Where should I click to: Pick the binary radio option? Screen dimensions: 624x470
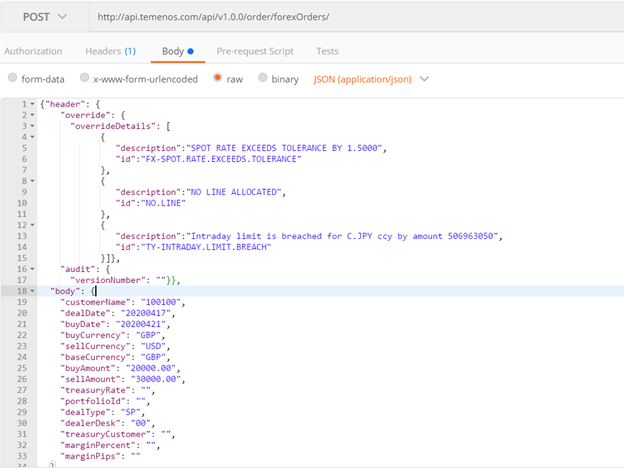[x=263, y=78]
